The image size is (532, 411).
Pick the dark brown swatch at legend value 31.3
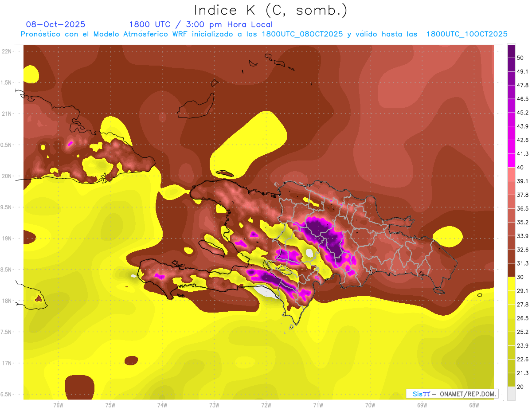511,270
